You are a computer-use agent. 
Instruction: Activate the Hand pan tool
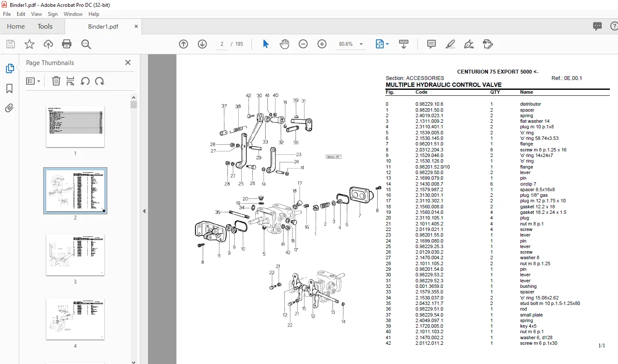[x=284, y=44]
